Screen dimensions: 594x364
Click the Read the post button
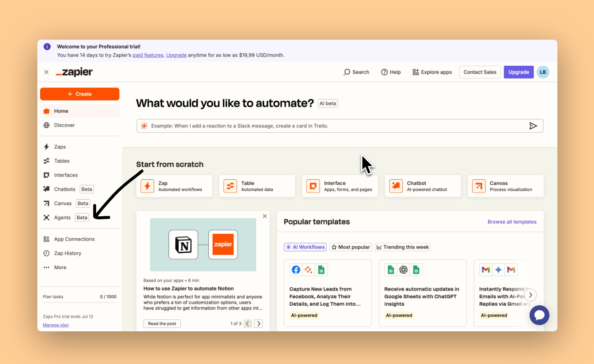(162, 324)
